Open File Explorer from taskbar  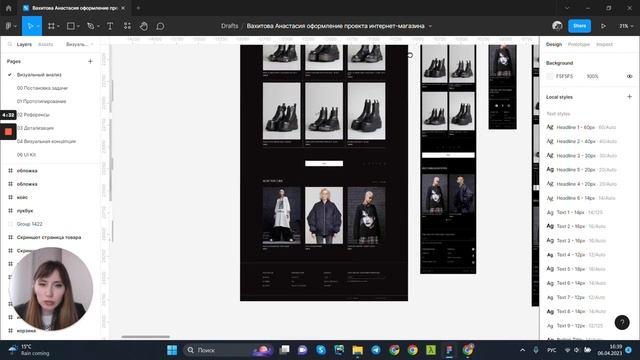pos(358,350)
